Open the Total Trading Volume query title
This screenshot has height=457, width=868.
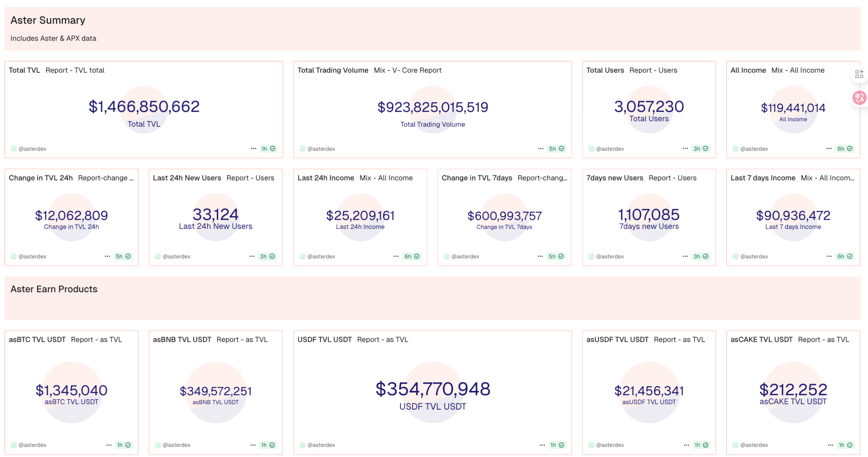coord(333,70)
